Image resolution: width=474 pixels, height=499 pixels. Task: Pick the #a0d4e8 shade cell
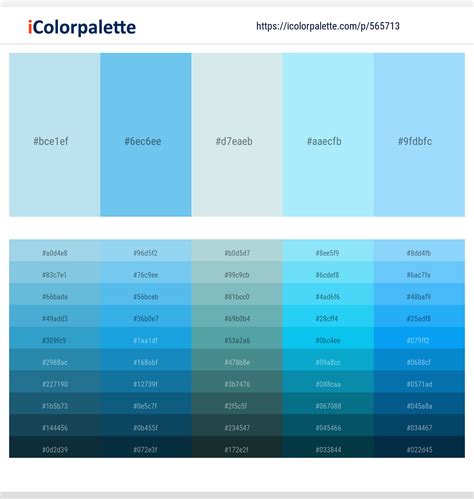tap(55, 251)
